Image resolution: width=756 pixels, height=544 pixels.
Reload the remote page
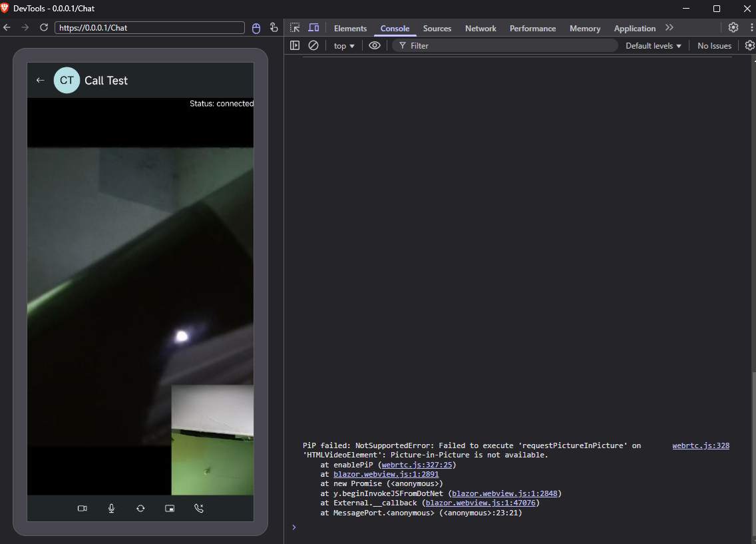[44, 27]
